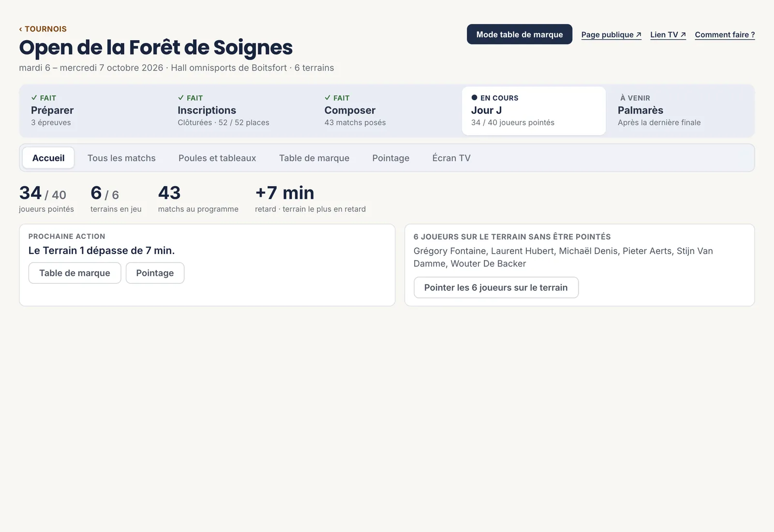
Task: Activate Mode table de marque
Action: 520,34
